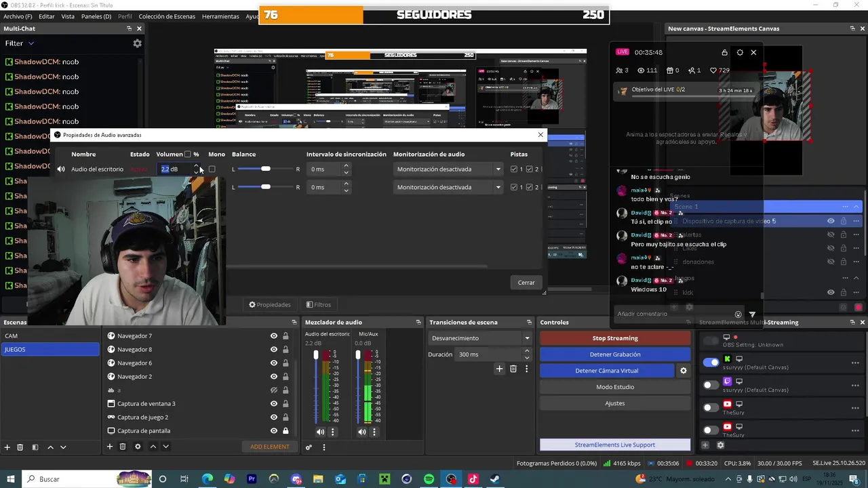
Task: Show the hidden 'a' text source
Action: [274, 390]
